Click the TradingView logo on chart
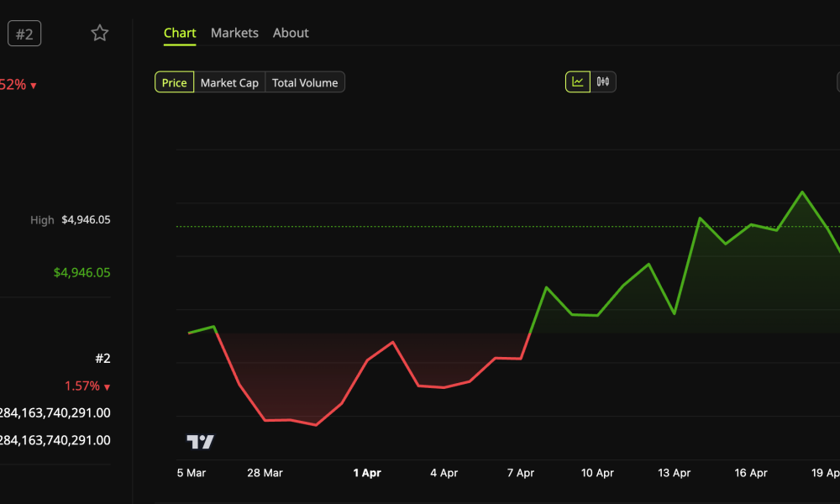The height and width of the screenshot is (504, 840). coord(200,442)
